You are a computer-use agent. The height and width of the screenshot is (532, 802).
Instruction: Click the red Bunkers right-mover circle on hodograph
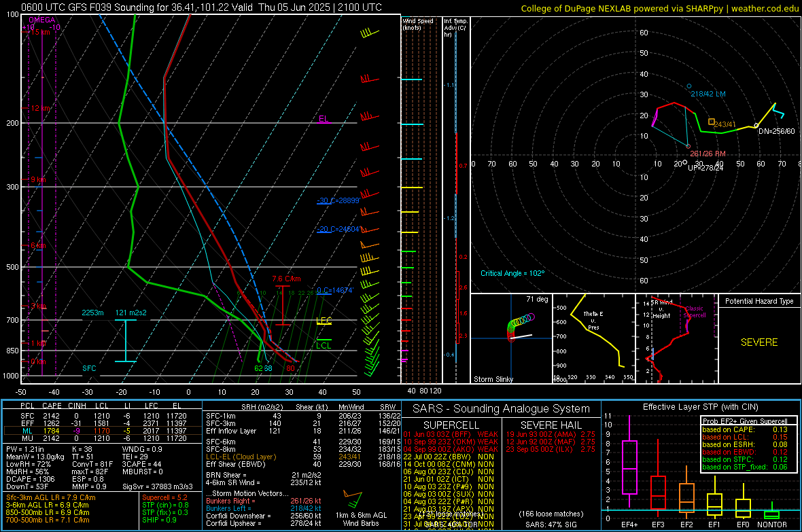tap(688, 146)
